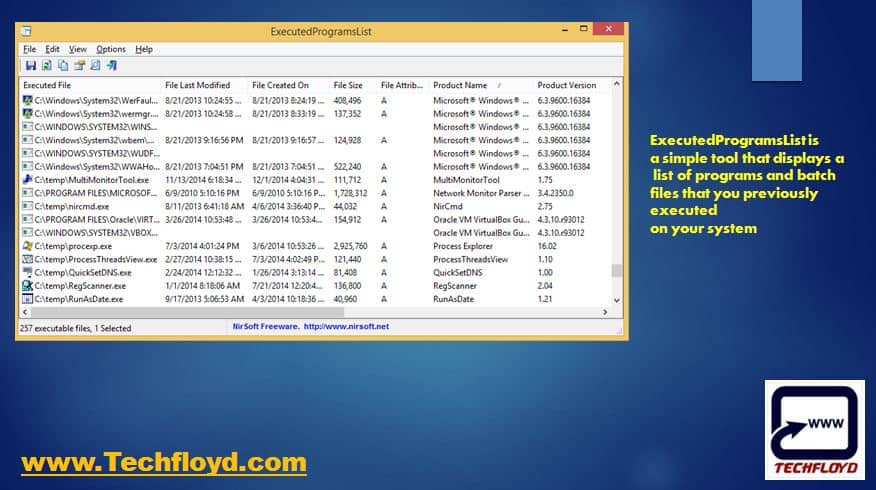Click the Copy Selected Items toolbar icon
This screenshot has width=876, height=490.
coord(63,65)
